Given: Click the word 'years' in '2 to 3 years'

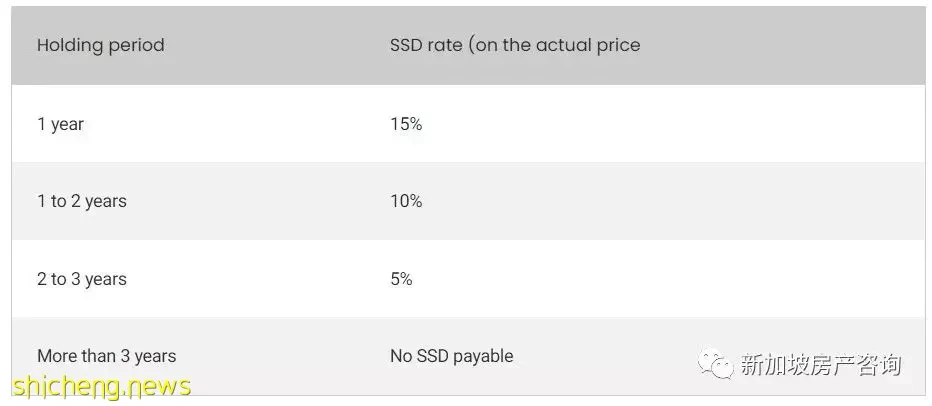Looking at the screenshot, I should pyautogui.click(x=106, y=279).
